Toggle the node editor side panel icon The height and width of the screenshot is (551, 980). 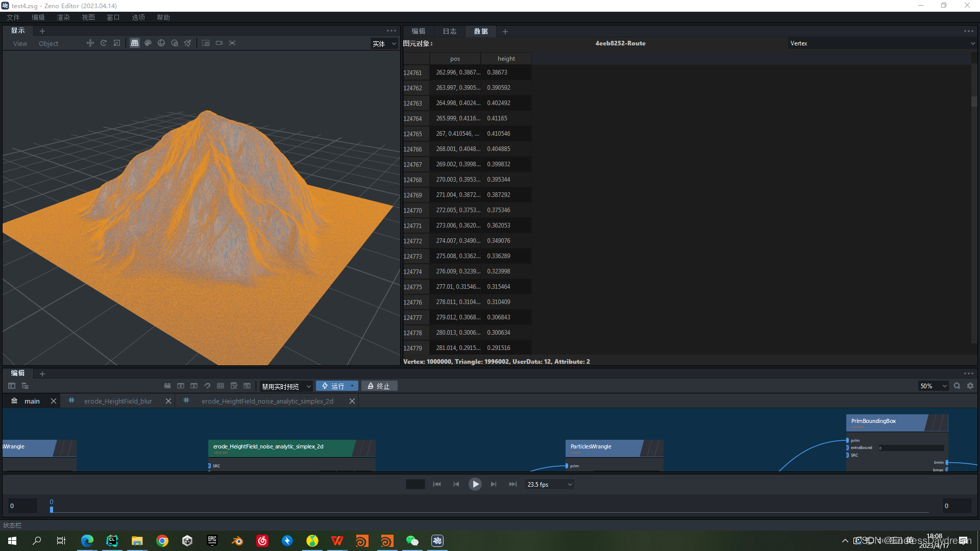tap(12, 386)
